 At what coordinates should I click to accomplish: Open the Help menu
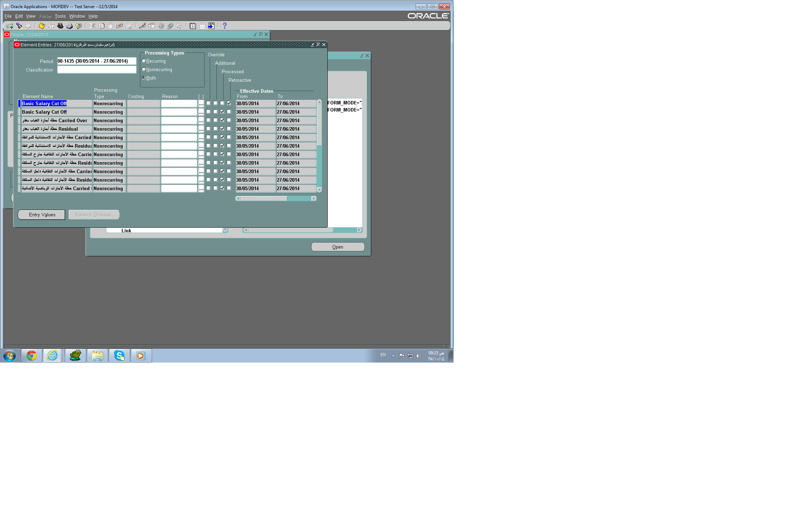[93, 16]
